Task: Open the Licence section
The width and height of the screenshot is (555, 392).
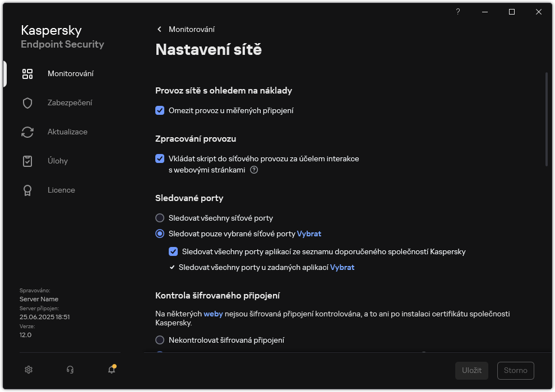Action: click(61, 190)
